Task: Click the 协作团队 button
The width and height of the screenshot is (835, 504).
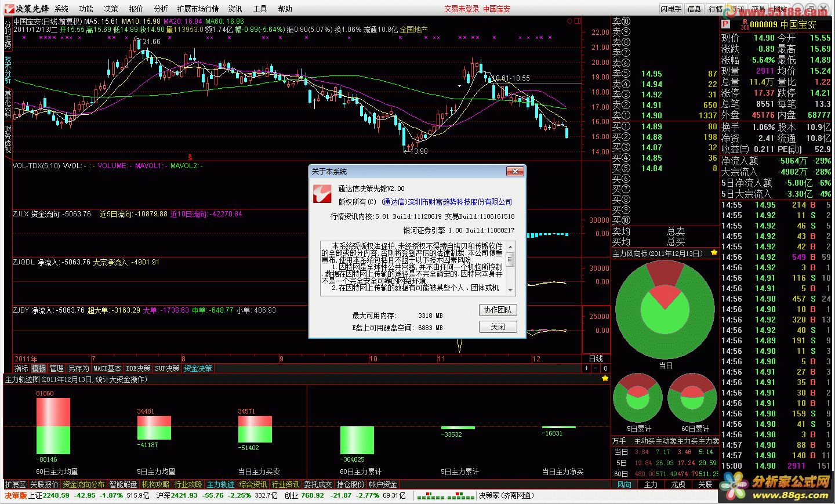Action: [x=498, y=310]
